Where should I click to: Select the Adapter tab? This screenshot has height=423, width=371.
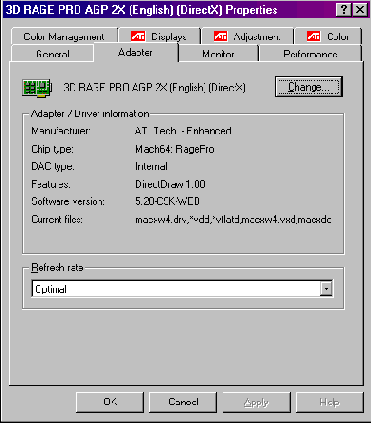pyautogui.click(x=136, y=53)
